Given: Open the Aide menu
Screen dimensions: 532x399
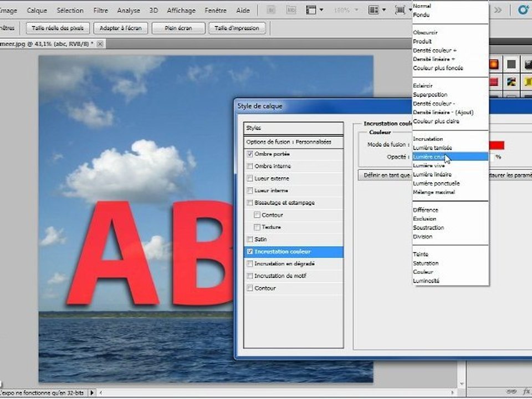Looking at the screenshot, I should pyautogui.click(x=243, y=11).
